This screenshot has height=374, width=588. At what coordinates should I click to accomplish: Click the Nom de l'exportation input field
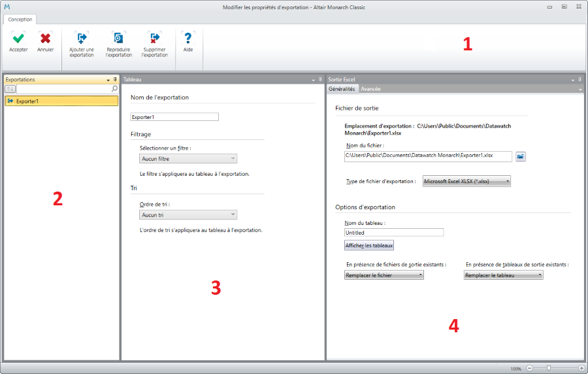(174, 117)
